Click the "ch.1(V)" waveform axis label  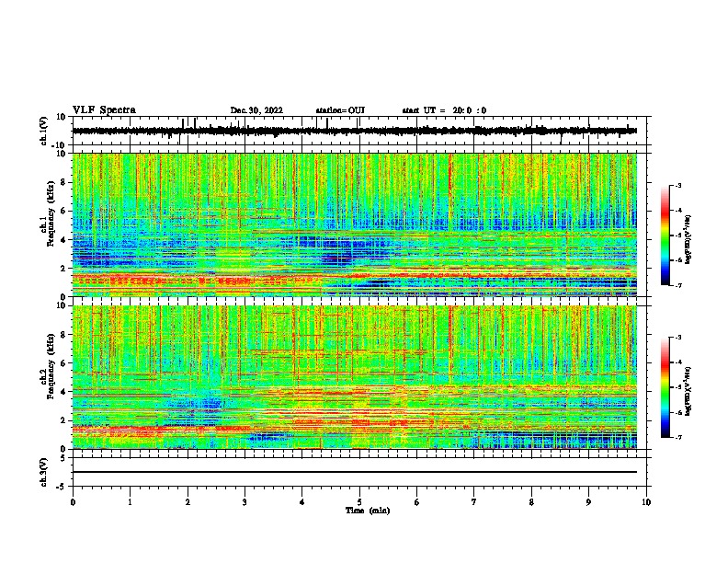coord(44,131)
